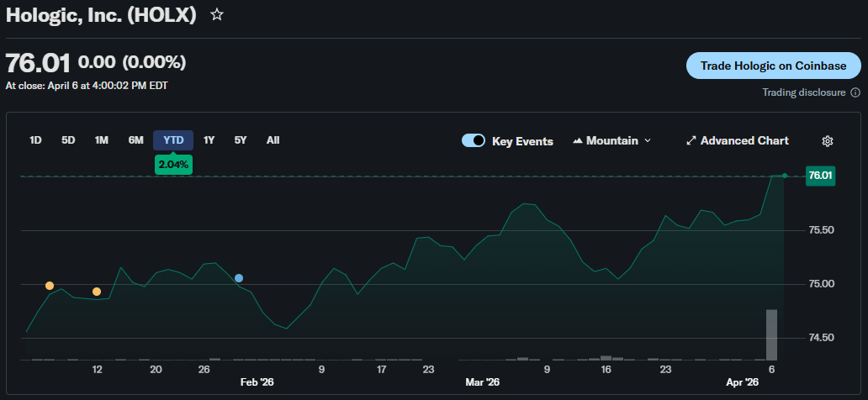Click the latest price dot on chart line
This screenshot has height=400, width=868.
pyautogui.click(x=785, y=176)
